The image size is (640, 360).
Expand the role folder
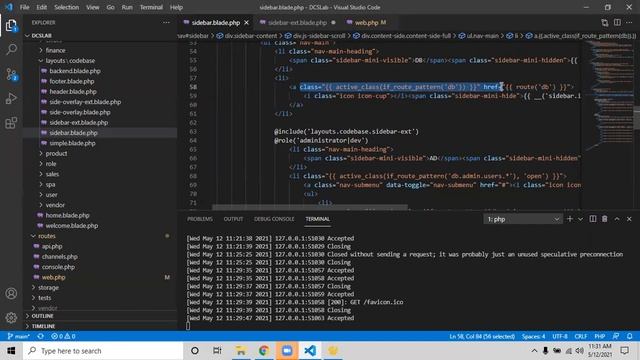point(51,164)
